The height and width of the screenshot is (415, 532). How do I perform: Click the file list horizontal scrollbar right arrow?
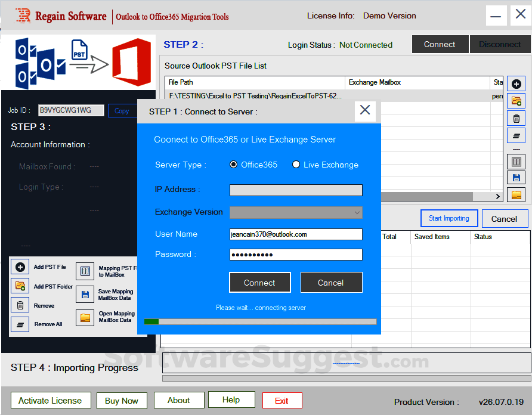coord(498,196)
